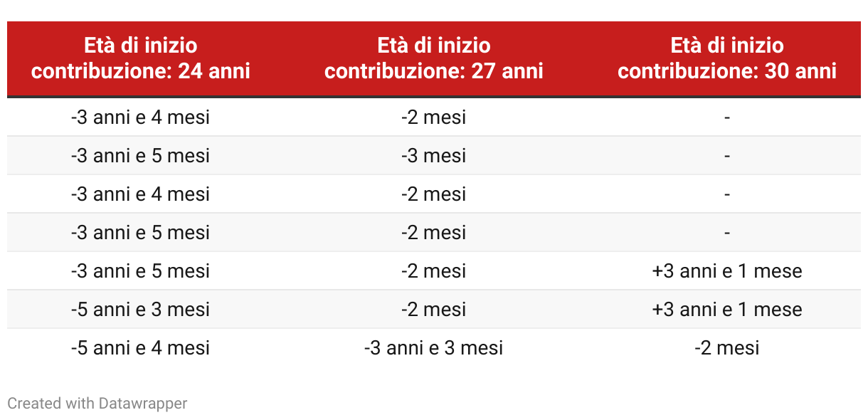Screen dimensions: 868x420
Task: Click fourth-row dash in third column
Action: coord(726,232)
